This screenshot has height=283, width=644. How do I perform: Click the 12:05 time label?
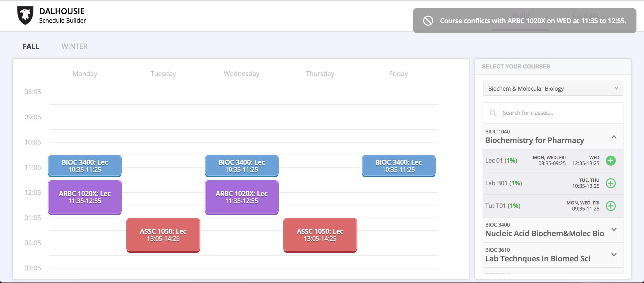[x=33, y=193]
